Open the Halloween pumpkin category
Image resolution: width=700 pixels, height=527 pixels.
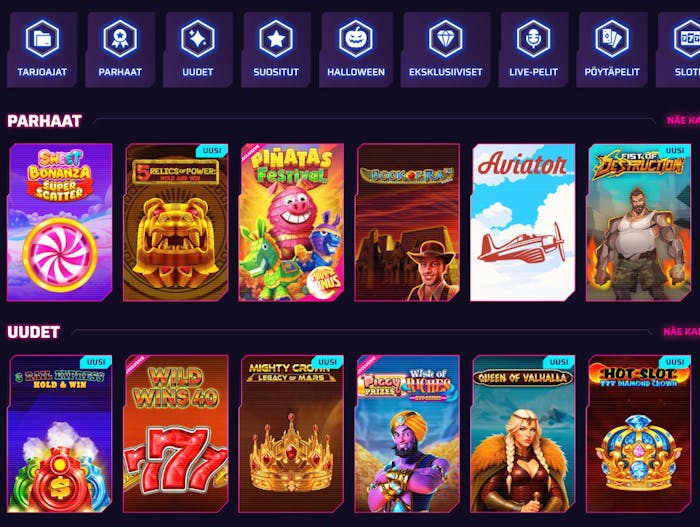click(x=356, y=50)
